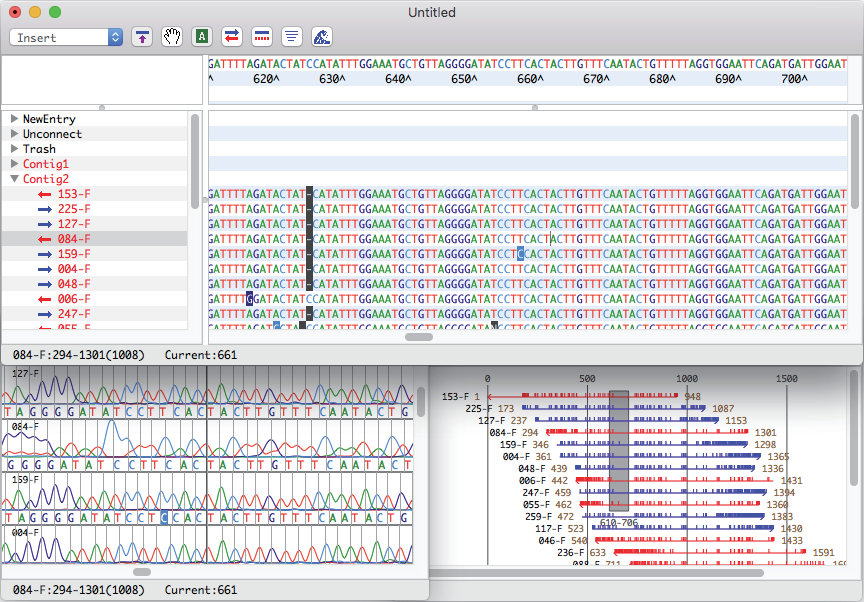Select the 006-F read in the list

pos(74,299)
